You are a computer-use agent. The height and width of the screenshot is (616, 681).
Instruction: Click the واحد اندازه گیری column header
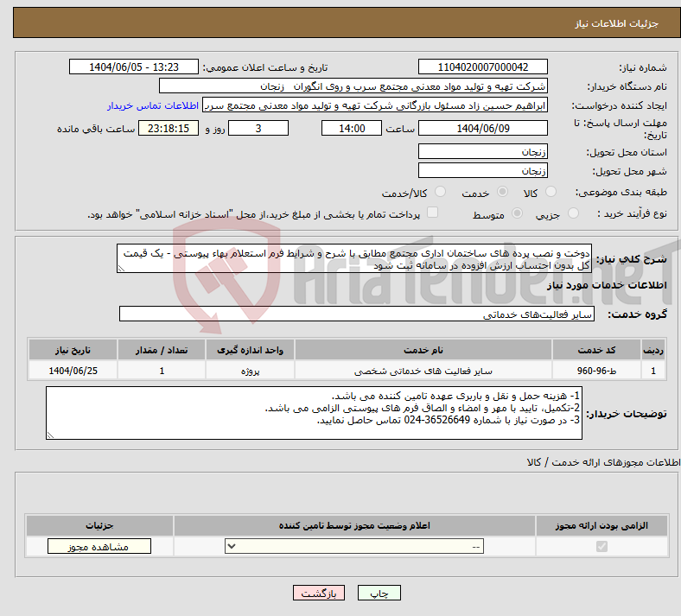coord(250,350)
